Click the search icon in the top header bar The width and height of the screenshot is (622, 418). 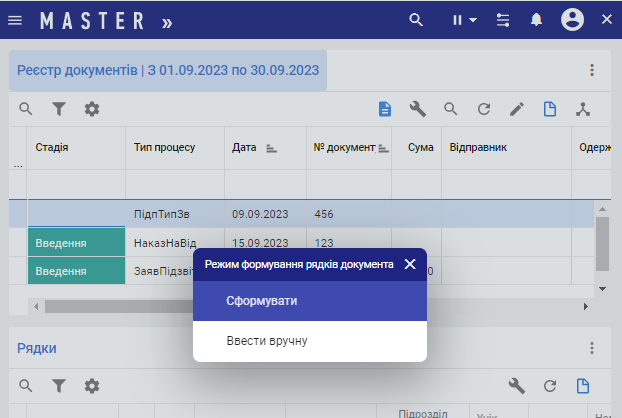[416, 20]
